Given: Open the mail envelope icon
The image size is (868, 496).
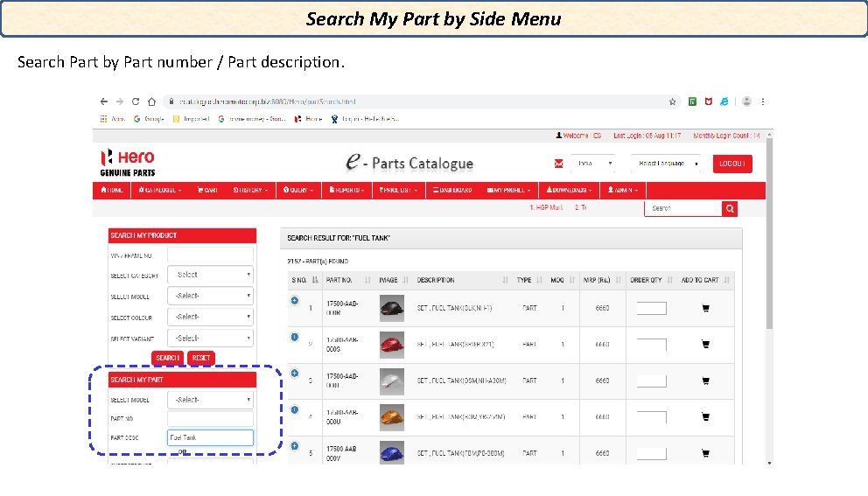Looking at the screenshot, I should pyautogui.click(x=558, y=164).
